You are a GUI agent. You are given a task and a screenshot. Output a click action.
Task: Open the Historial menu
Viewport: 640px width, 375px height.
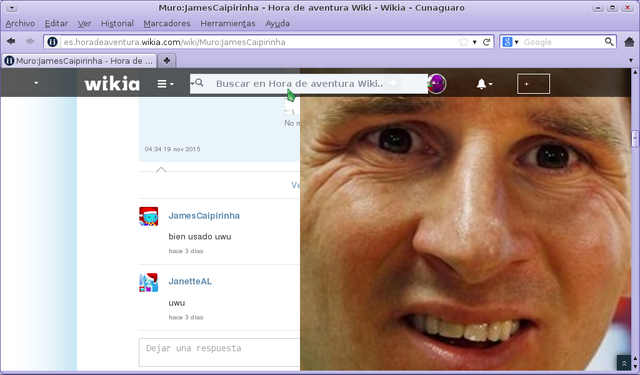(118, 24)
